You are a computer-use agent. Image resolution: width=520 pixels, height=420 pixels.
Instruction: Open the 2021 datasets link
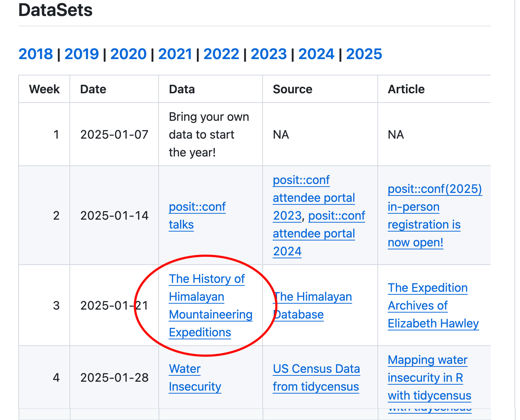click(175, 54)
